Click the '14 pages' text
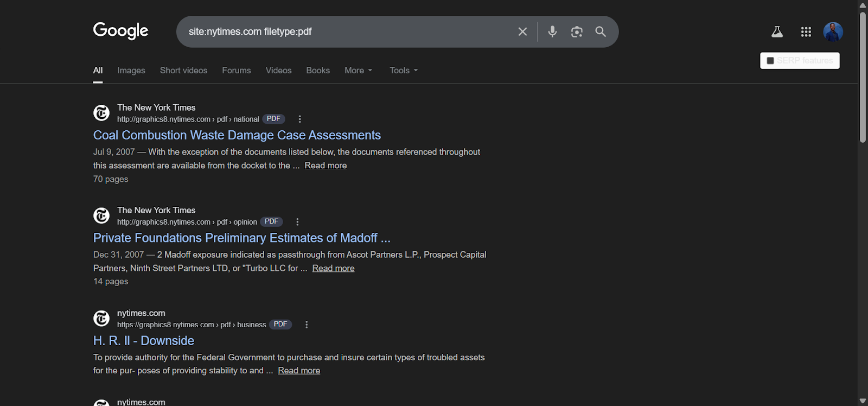868x406 pixels. click(111, 282)
